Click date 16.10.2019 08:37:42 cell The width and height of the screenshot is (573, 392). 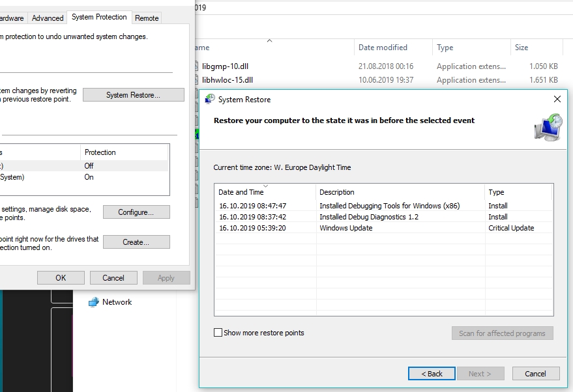252,217
